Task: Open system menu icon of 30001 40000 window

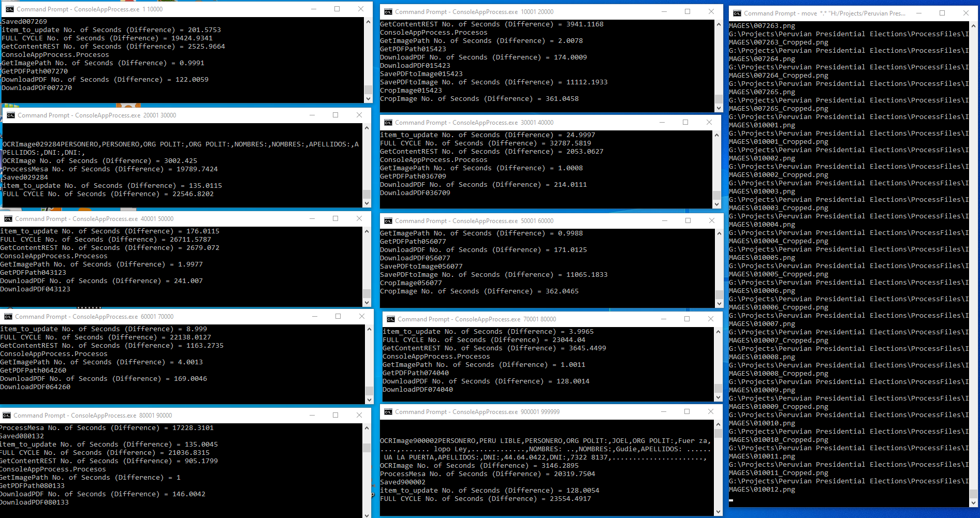Action: pyautogui.click(x=388, y=123)
